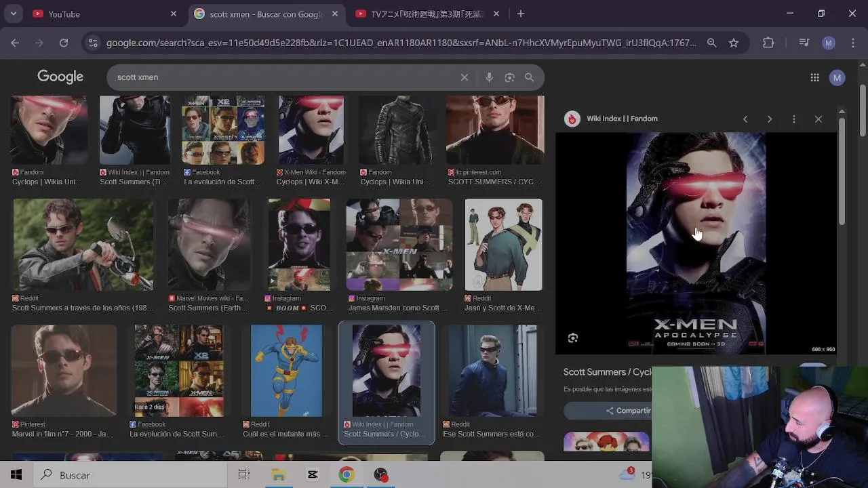The height and width of the screenshot is (488, 868).
Task: Open a new browser tab
Action: (521, 14)
